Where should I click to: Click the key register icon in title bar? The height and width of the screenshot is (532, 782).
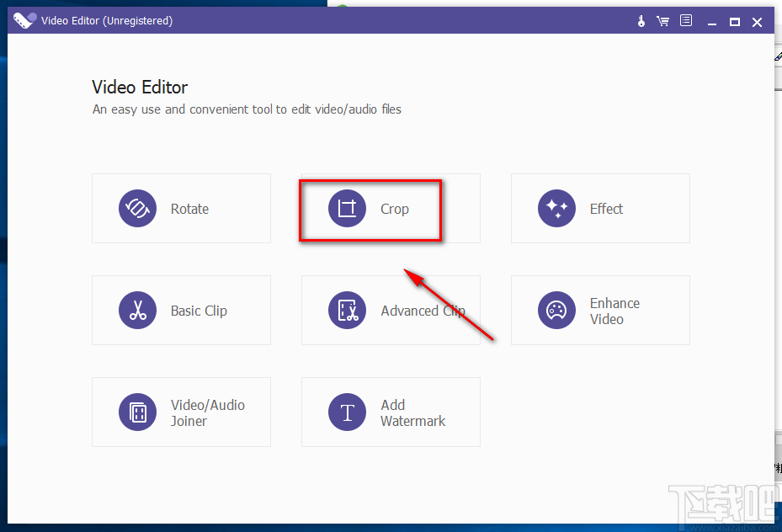641,21
